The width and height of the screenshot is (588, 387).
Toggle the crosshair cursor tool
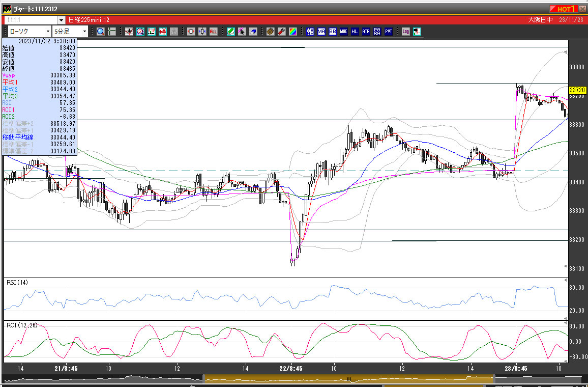click(111, 32)
